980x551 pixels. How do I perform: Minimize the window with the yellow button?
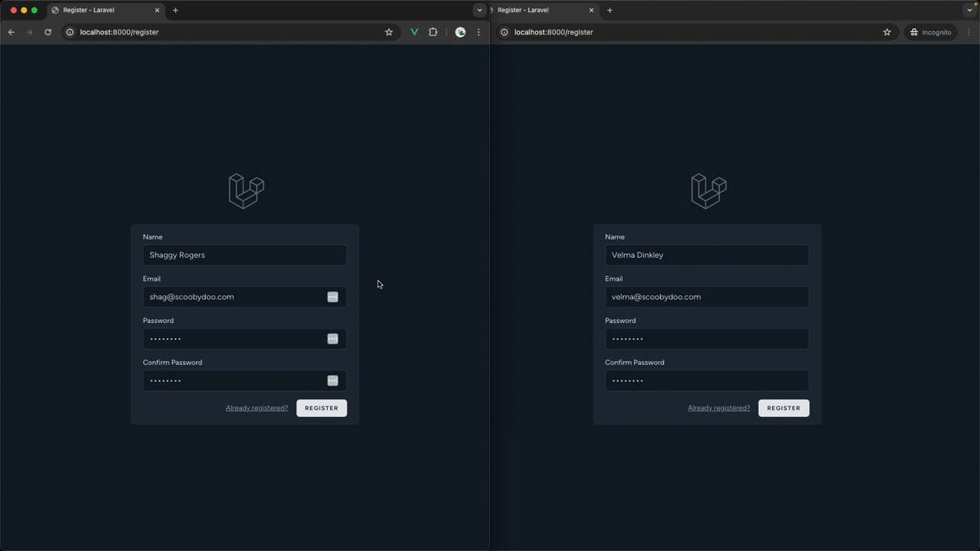(x=24, y=10)
